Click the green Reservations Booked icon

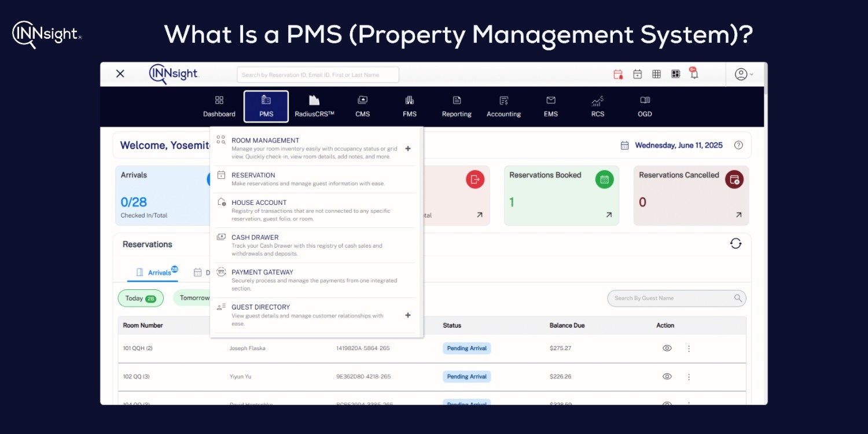(x=605, y=179)
